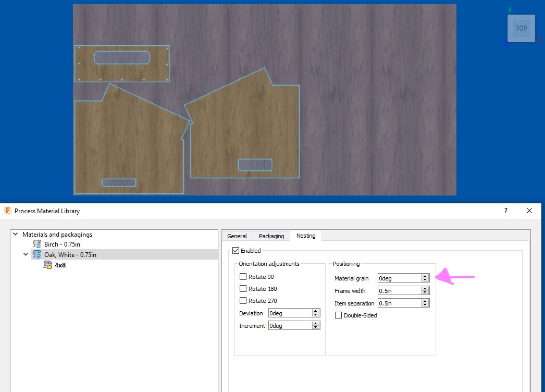Click the TOP face of the ViewCube

click(521, 29)
